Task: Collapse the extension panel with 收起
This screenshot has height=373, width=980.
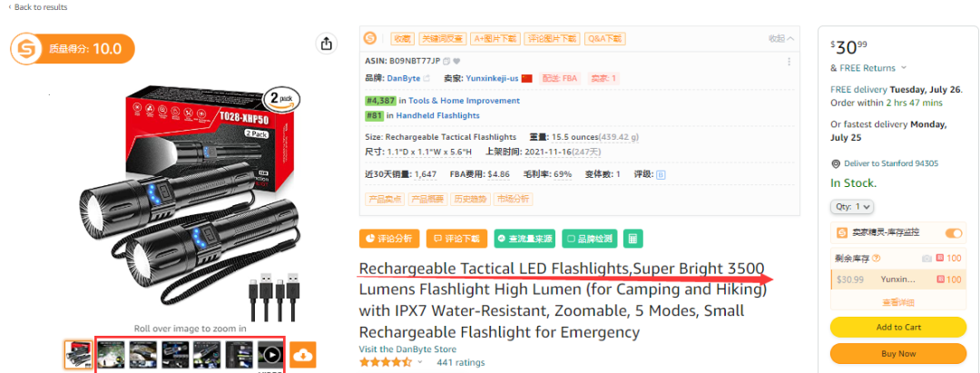Action: (781, 39)
